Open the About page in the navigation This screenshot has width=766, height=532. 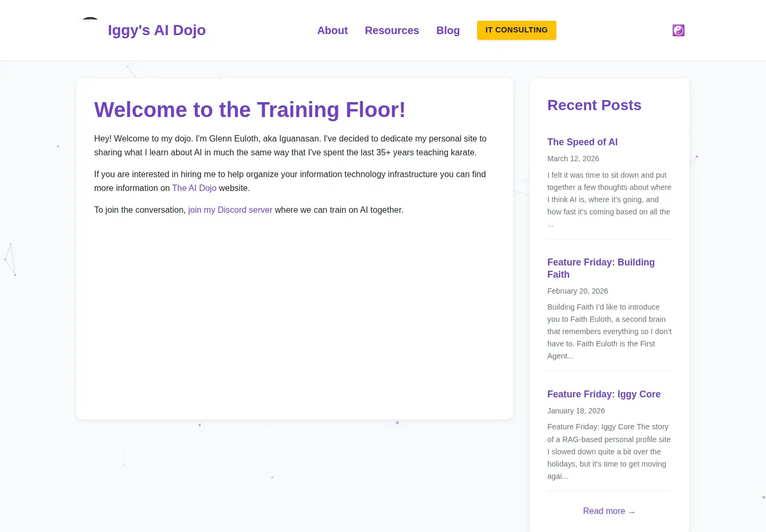(332, 30)
